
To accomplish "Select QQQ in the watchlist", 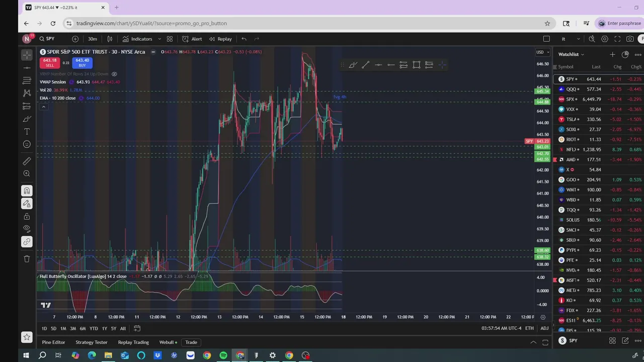I will (x=599, y=89).
